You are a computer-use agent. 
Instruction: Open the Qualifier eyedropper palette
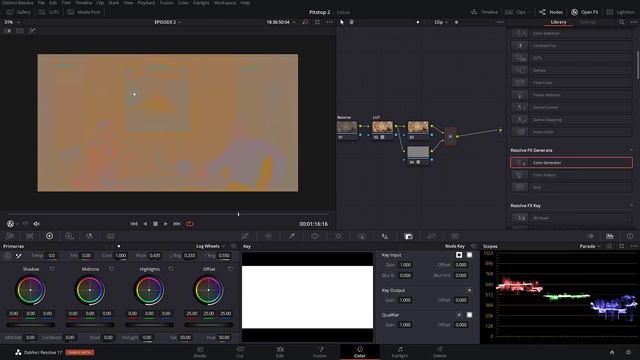(x=292, y=236)
